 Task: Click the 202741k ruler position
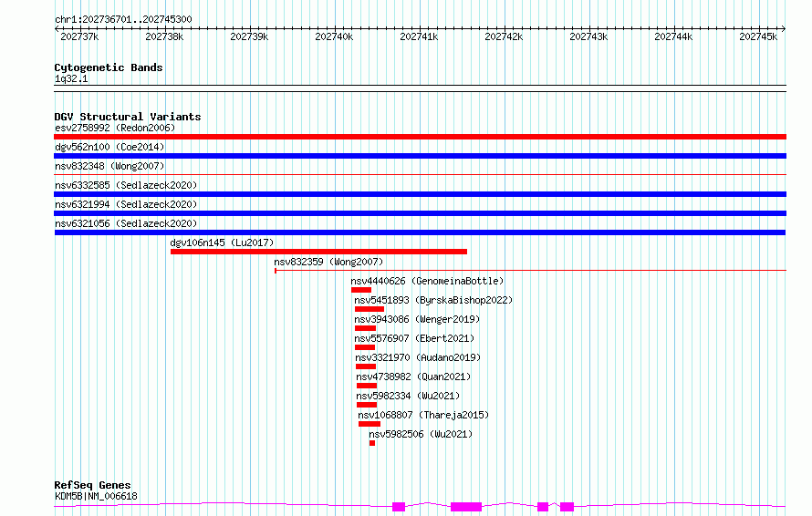419,36
